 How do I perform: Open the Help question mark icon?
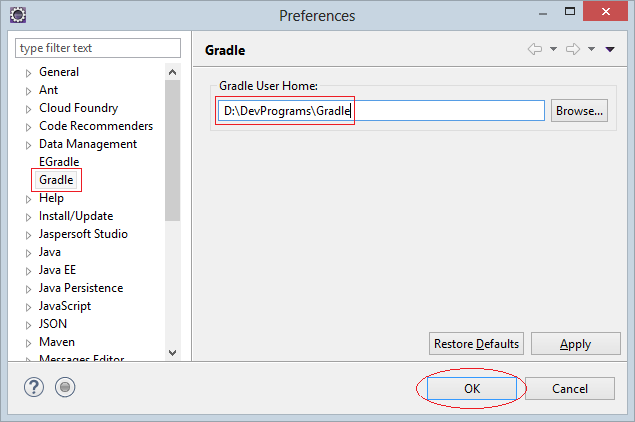tap(34, 387)
